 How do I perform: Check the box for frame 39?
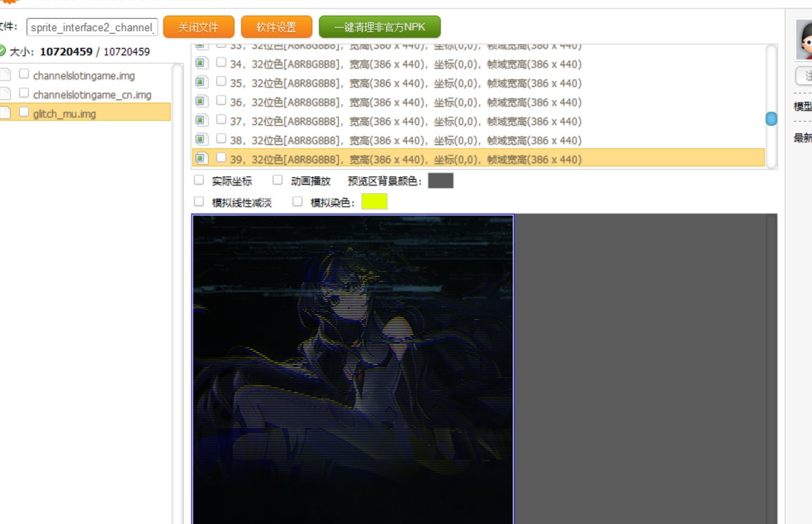[x=221, y=158]
